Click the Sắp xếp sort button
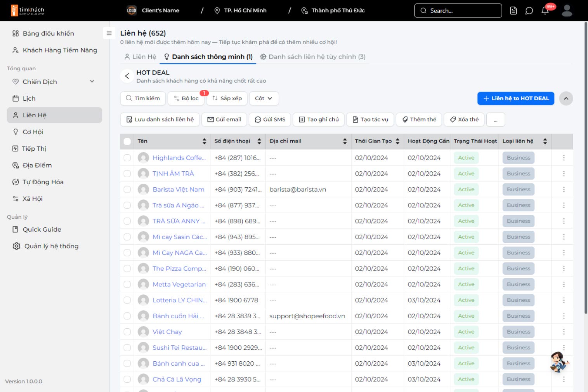588x392 pixels. [227, 98]
